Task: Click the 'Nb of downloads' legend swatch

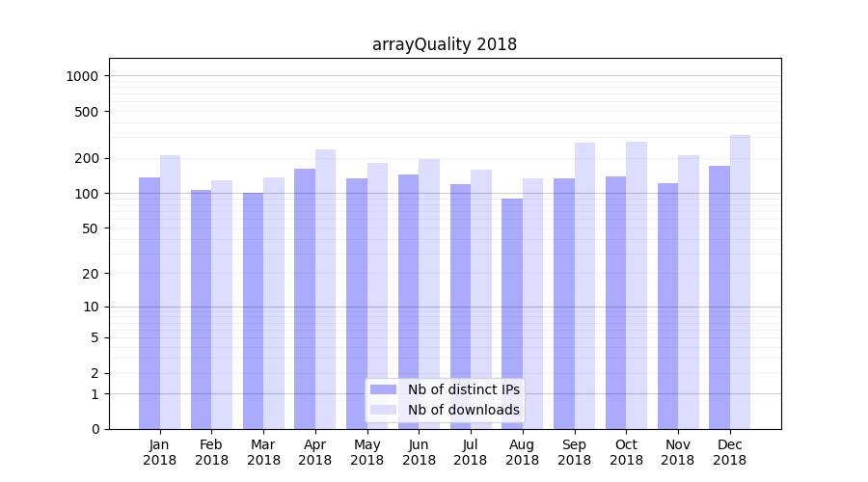Action: 383,410
